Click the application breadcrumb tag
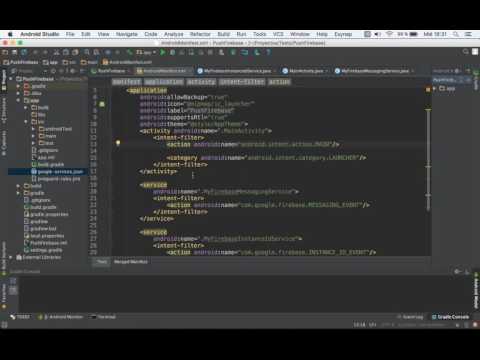 pyautogui.click(x=164, y=82)
